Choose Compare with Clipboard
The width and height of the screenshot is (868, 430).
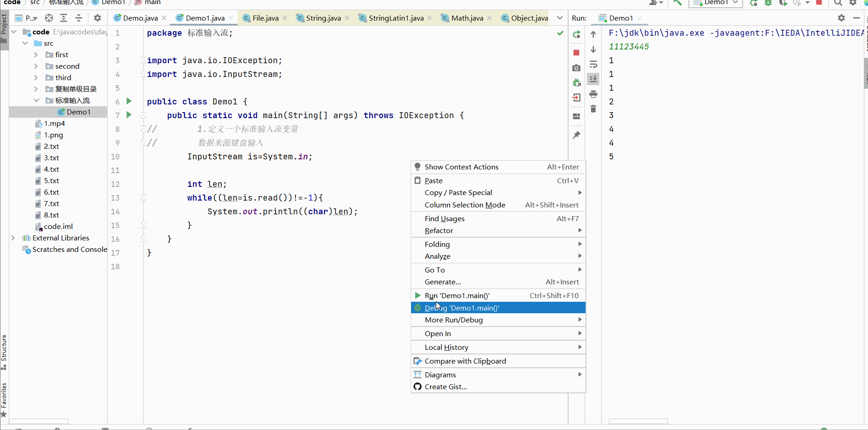click(498, 361)
